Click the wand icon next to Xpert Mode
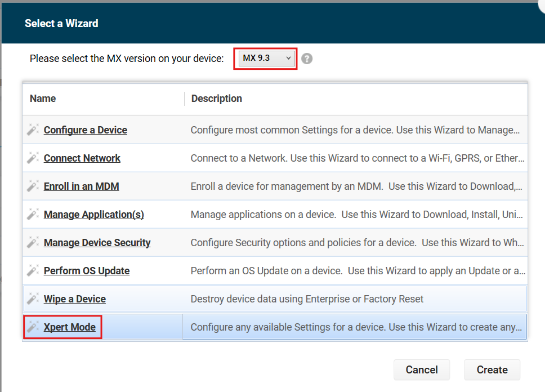Viewport: 545px width, 392px height. 33,327
